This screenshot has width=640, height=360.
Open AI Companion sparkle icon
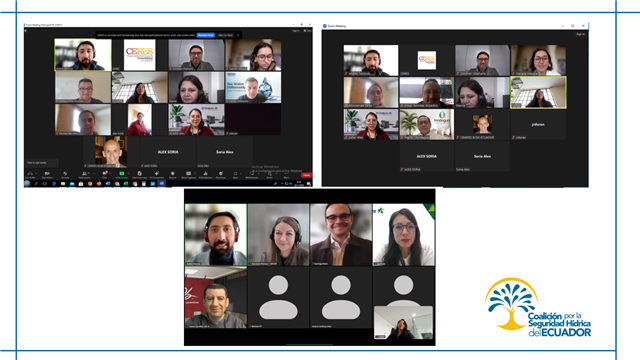(157, 173)
